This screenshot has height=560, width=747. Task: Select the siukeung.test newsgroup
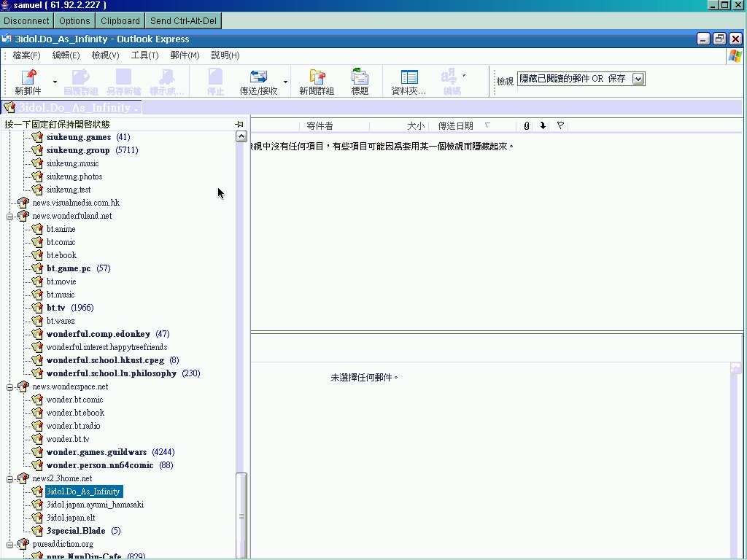[69, 190]
